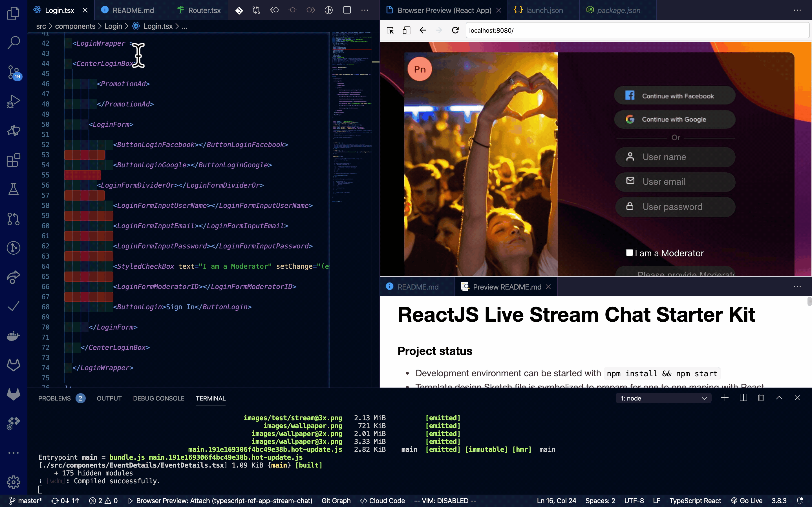Expand the breadcrumb path src components Login

113,26
